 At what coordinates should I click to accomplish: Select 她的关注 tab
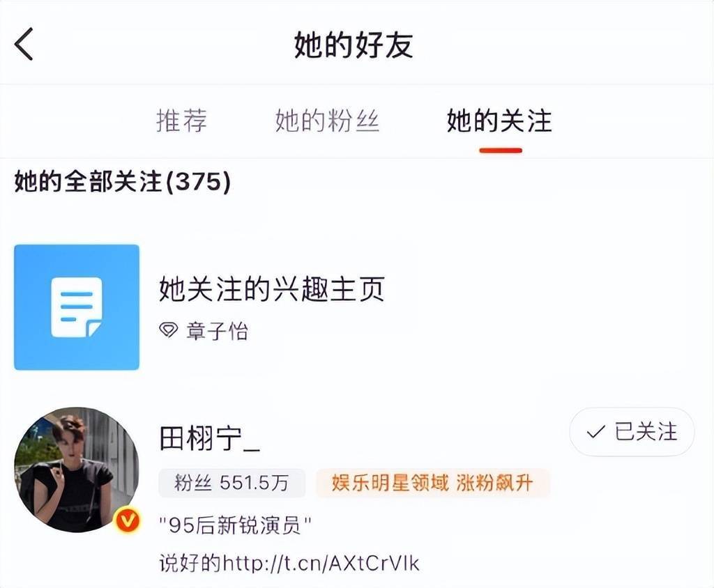point(499,121)
